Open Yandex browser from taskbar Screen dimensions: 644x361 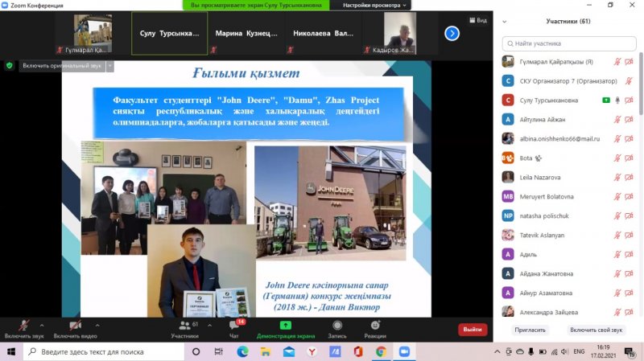coord(312,351)
